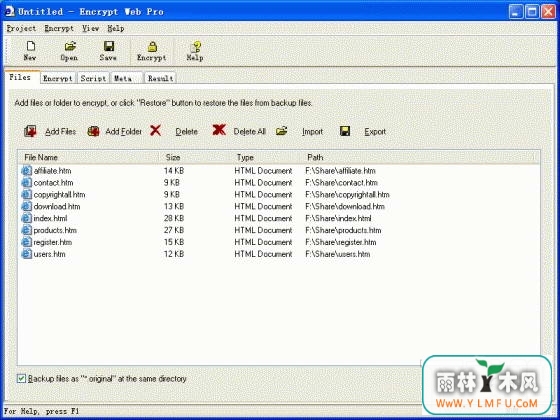The height and width of the screenshot is (420, 560).
Task: Click the Add Folder button label
Action: point(124,132)
